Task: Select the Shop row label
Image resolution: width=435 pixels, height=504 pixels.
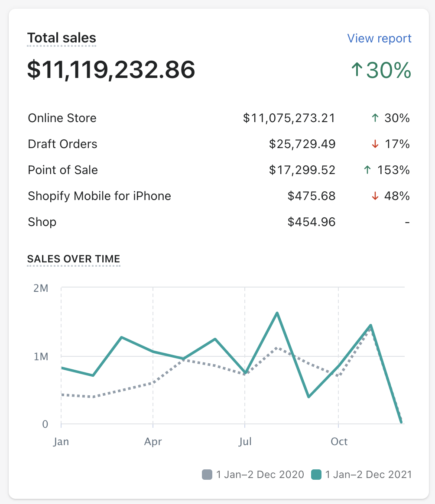Action: pos(42,222)
